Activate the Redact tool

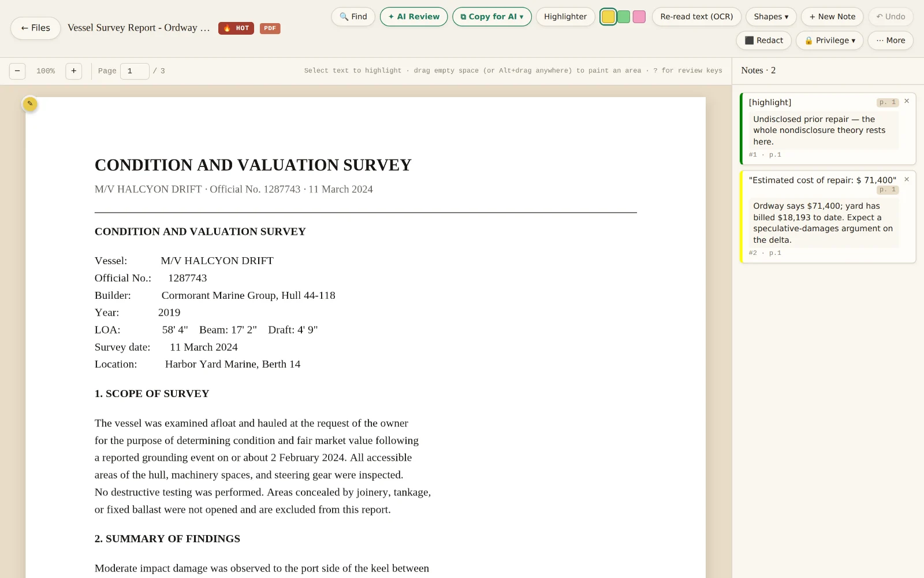point(763,40)
